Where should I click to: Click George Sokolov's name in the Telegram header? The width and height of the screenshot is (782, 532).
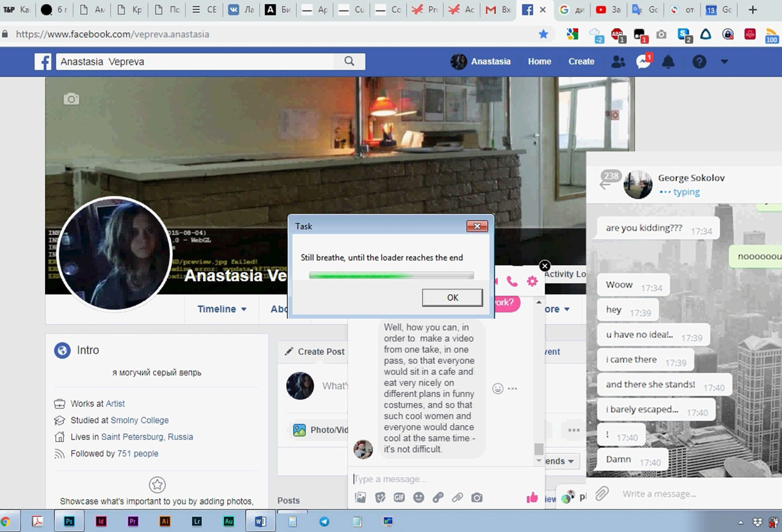(x=691, y=178)
